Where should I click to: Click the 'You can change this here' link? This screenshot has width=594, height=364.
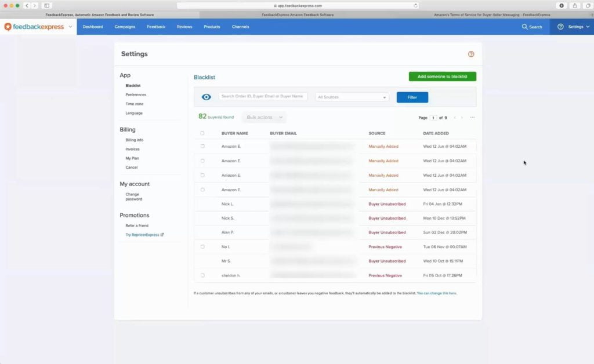tap(436, 293)
